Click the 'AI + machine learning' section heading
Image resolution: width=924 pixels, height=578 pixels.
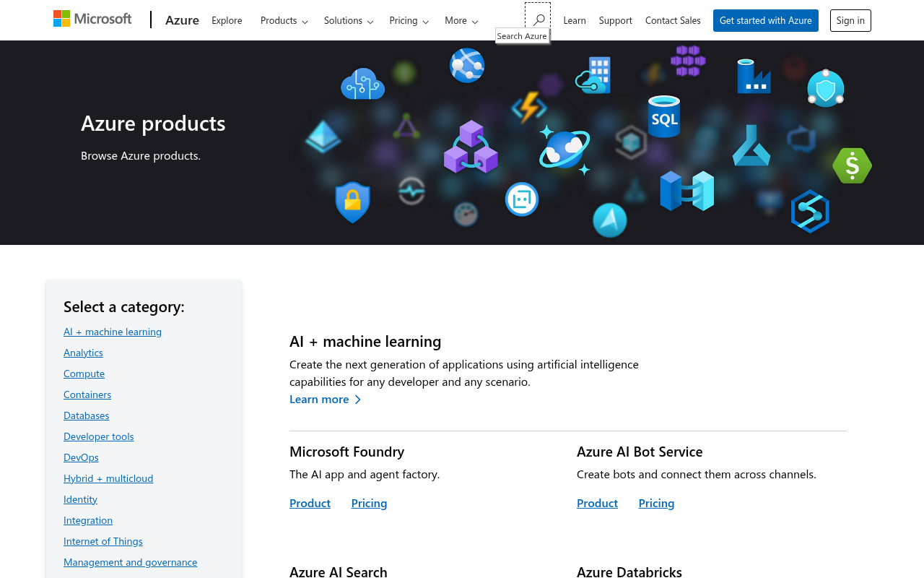coord(365,341)
